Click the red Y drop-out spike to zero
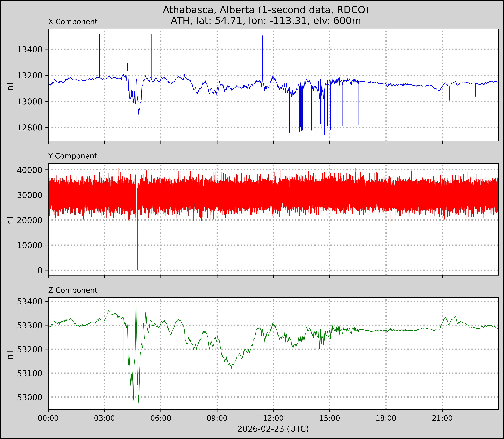 (x=137, y=245)
